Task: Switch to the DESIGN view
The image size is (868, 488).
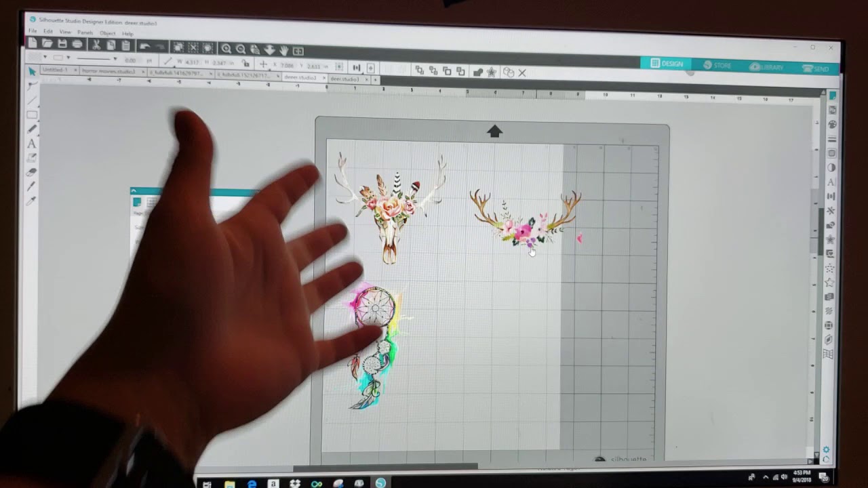Action: 667,64
